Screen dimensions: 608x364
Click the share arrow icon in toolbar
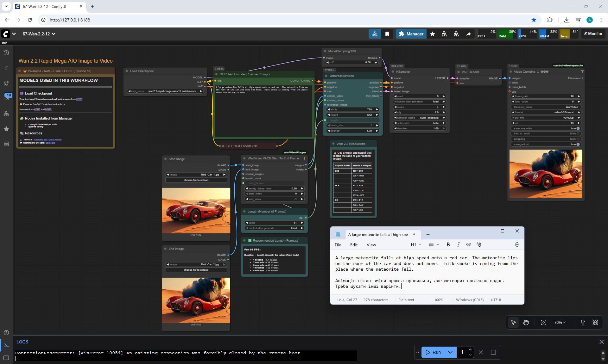[468, 34]
